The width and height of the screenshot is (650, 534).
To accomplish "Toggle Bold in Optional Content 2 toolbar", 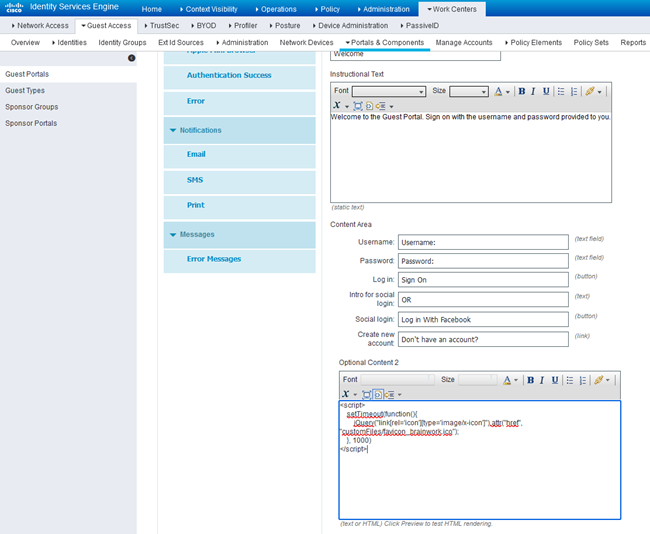I will click(x=531, y=380).
